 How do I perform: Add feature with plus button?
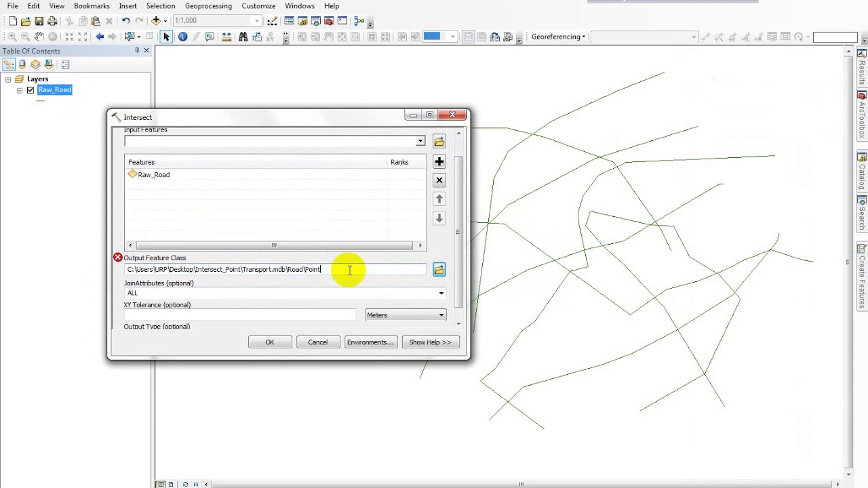[439, 161]
